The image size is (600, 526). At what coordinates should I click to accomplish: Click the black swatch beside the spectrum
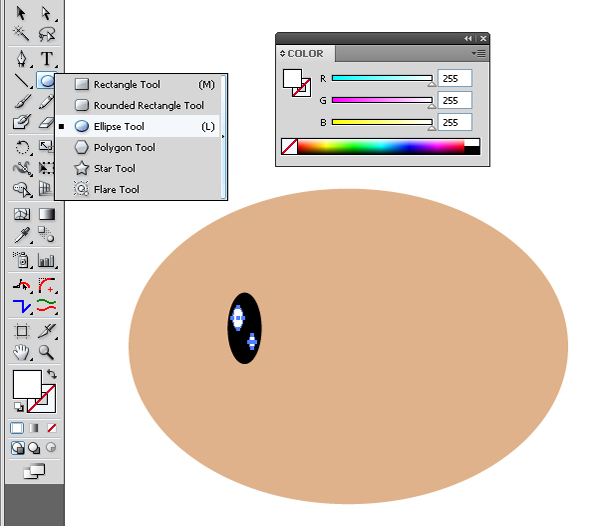click(472, 151)
